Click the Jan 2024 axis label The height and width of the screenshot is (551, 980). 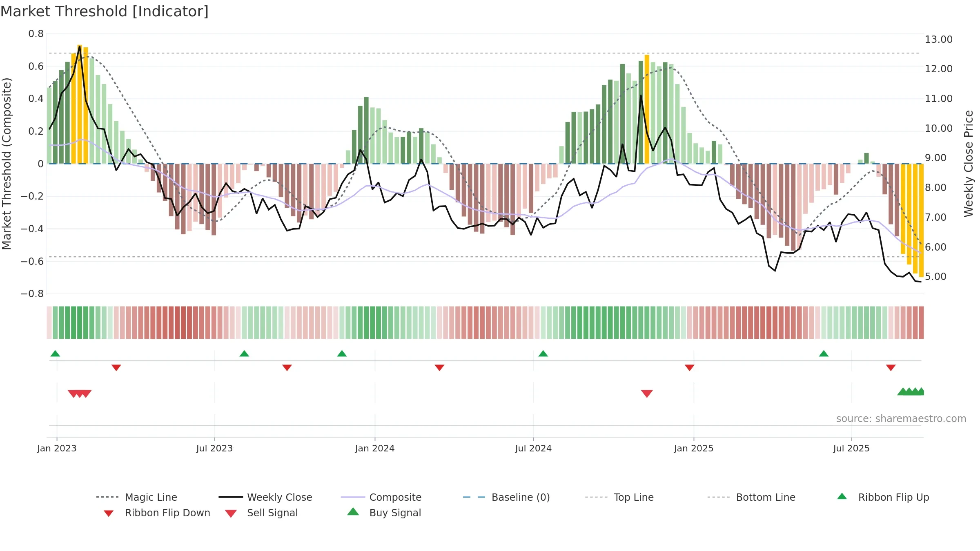pos(375,448)
